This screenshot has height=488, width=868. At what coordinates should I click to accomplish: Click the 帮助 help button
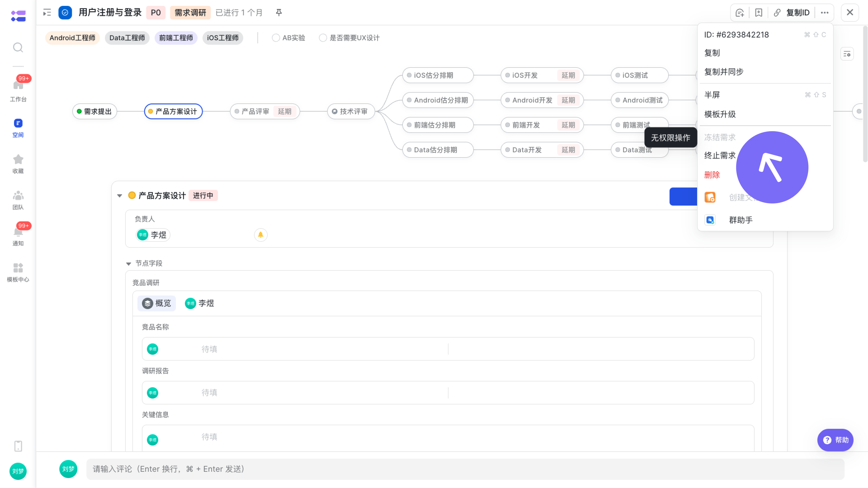[x=835, y=440]
